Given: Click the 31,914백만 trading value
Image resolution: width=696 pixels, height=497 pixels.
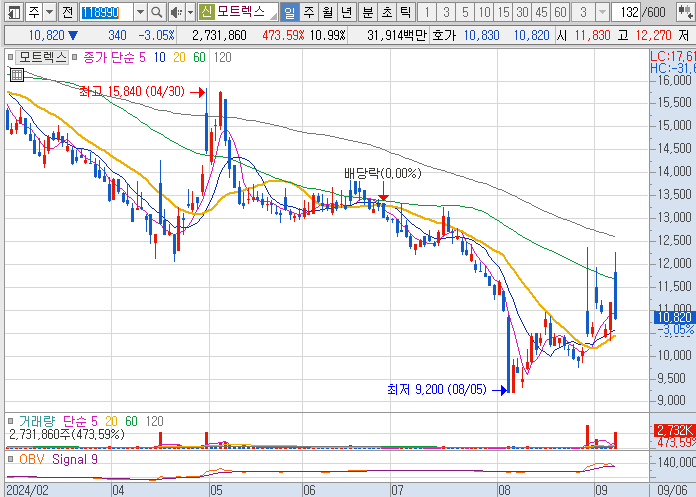Looking at the screenshot, I should [x=397, y=35].
